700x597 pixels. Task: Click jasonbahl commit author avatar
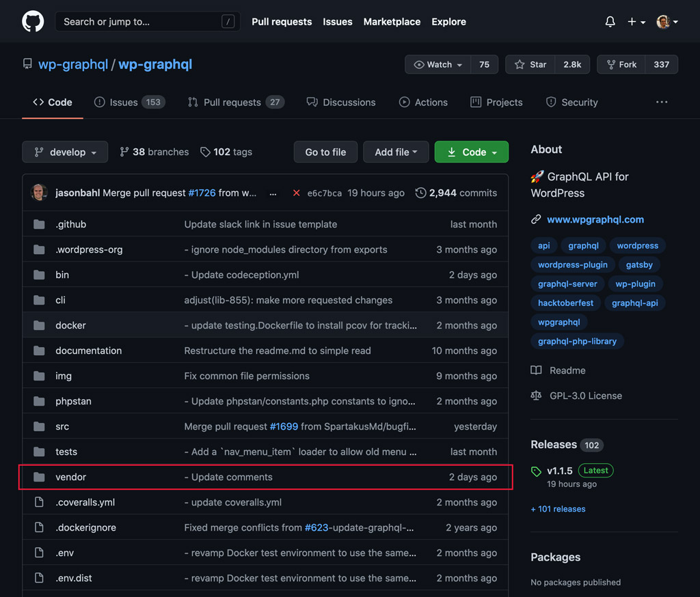(x=39, y=193)
